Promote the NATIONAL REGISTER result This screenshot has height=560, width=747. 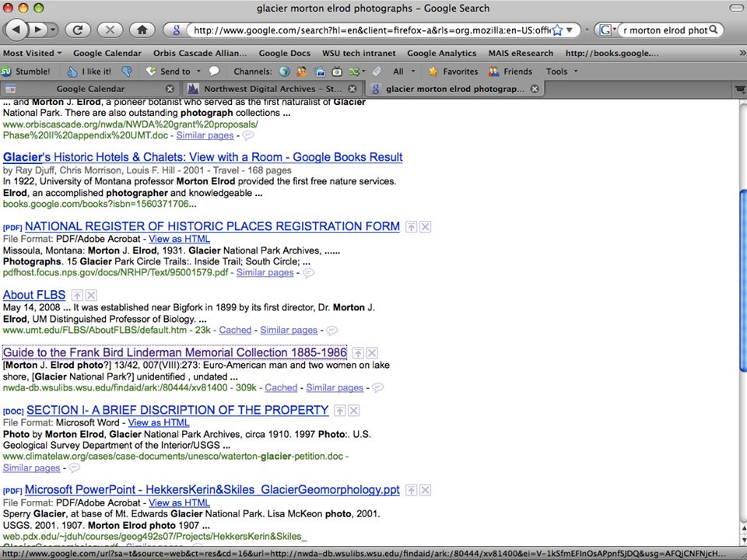pyautogui.click(x=411, y=226)
